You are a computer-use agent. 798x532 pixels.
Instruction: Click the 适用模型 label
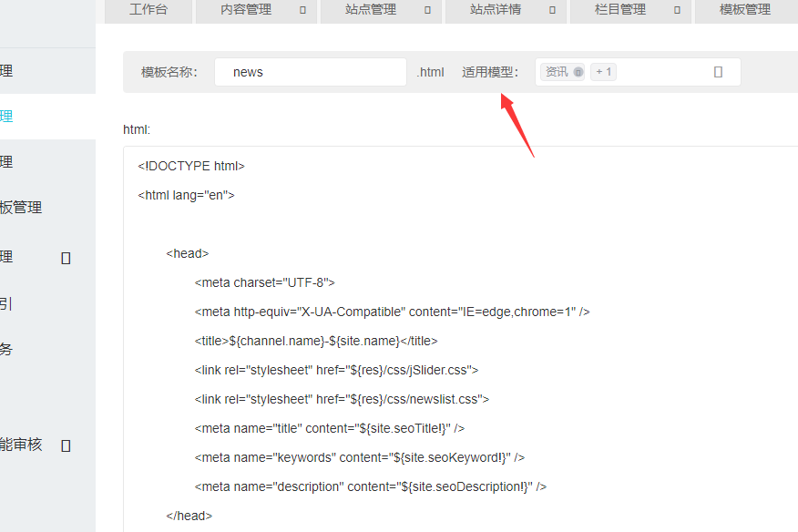pyautogui.click(x=490, y=72)
